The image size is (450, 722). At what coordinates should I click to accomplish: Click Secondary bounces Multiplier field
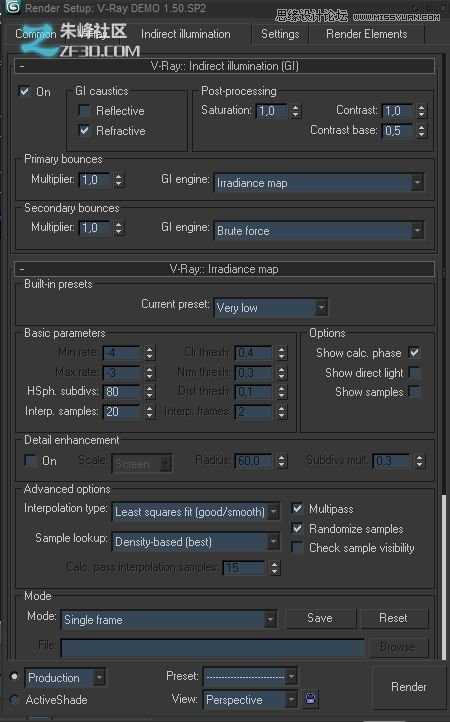[x=96, y=228]
